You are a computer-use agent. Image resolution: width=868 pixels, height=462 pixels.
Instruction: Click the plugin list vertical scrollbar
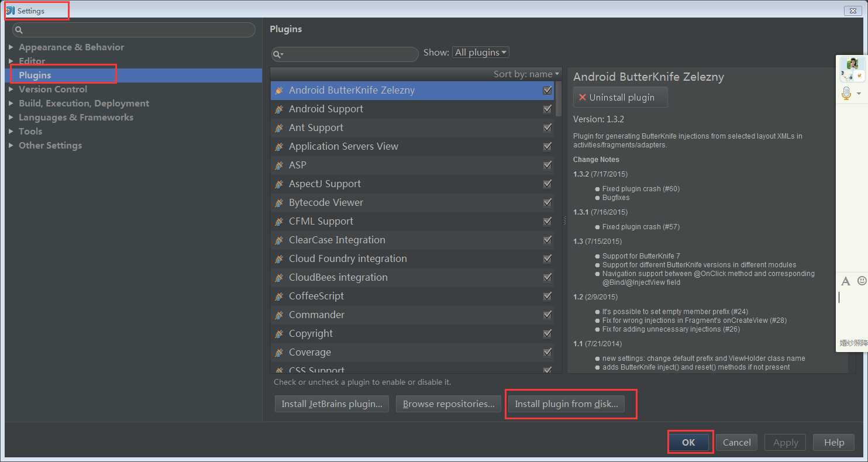click(559, 99)
